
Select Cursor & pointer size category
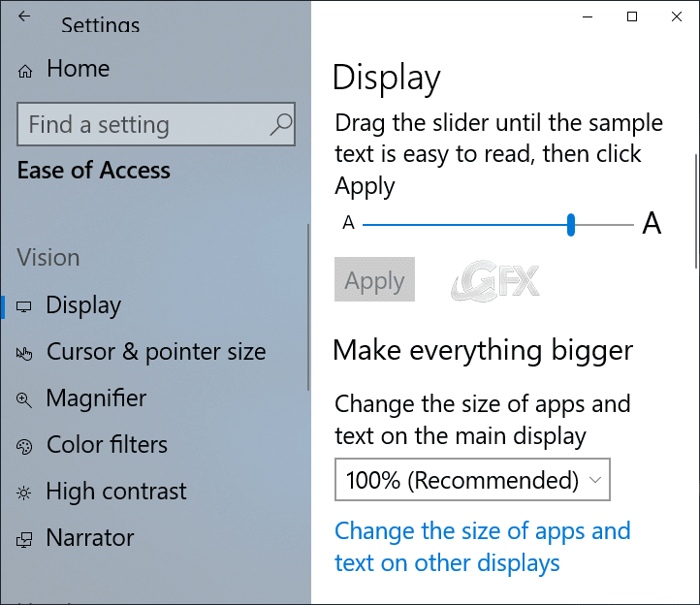pos(156,352)
